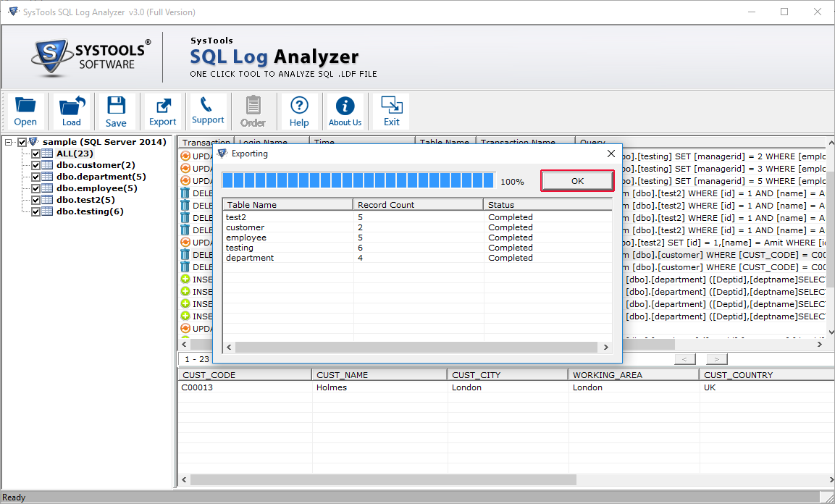Toggle checkbox for sample (SQL Server 2014)
The height and width of the screenshot is (504, 835).
(x=22, y=142)
